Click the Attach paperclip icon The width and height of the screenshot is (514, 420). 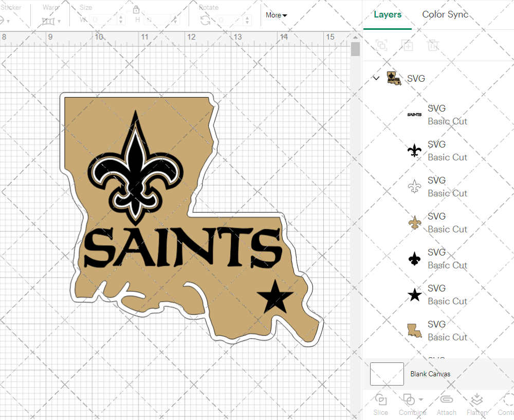coord(446,404)
